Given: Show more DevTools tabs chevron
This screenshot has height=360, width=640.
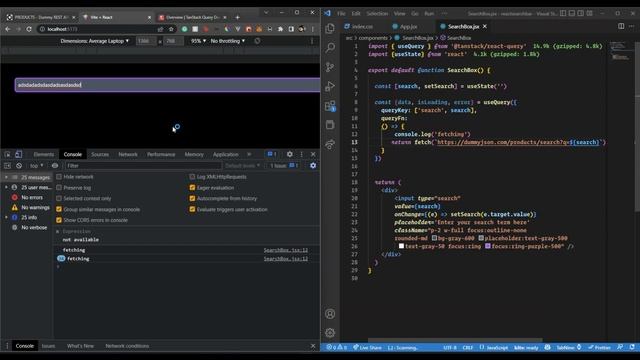Looking at the screenshot, I should click(x=249, y=154).
